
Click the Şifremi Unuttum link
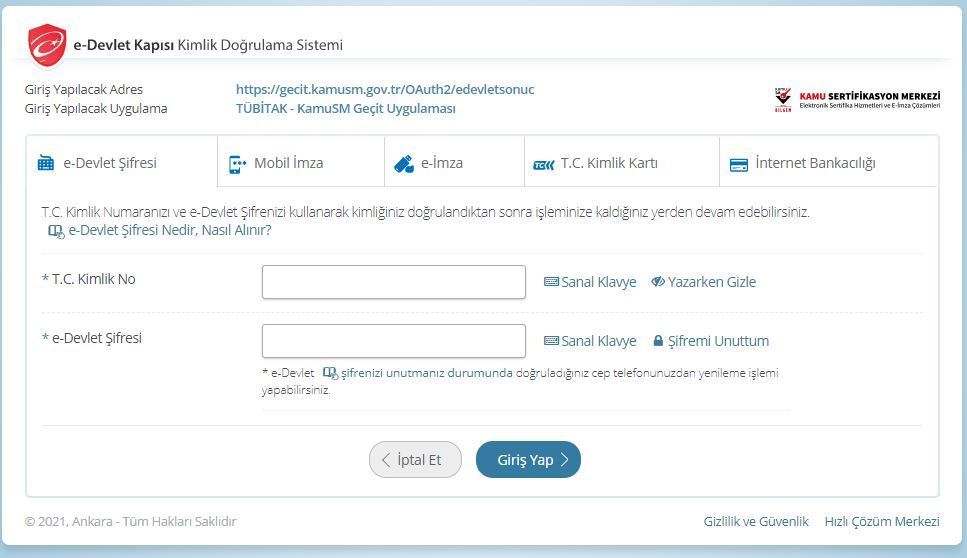(711, 341)
